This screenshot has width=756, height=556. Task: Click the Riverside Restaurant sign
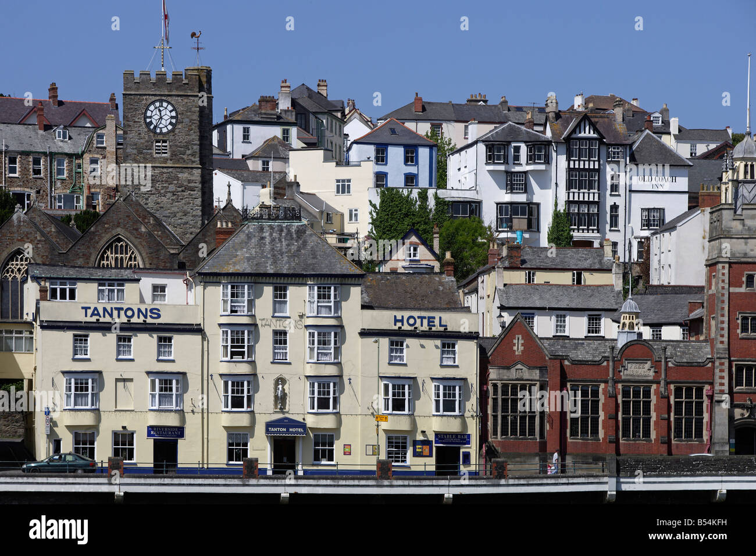coord(166,432)
